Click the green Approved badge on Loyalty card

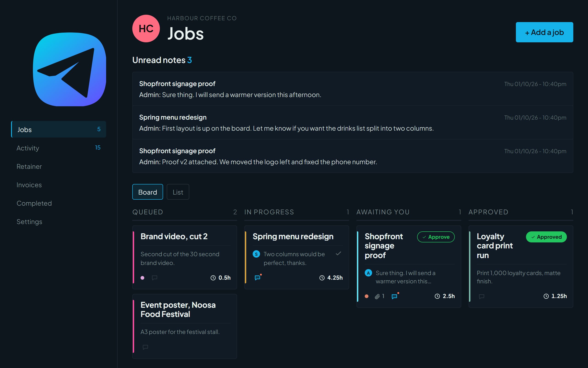point(546,237)
